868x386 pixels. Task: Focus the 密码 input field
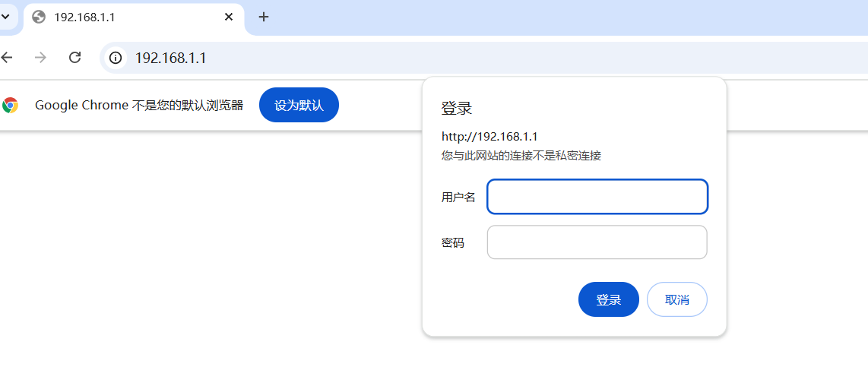pos(597,242)
